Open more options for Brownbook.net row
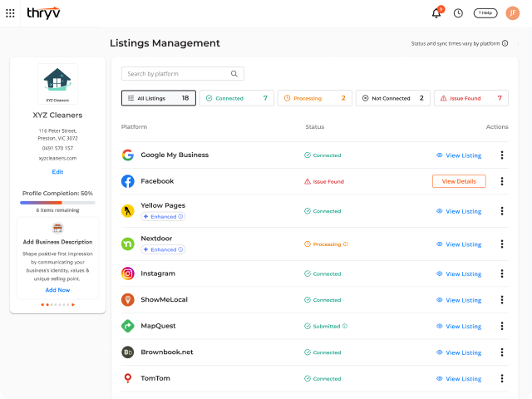This screenshot has width=532, height=399. [x=502, y=352]
